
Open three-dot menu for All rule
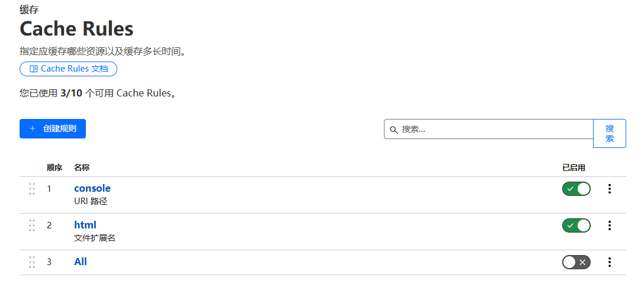coord(610,262)
